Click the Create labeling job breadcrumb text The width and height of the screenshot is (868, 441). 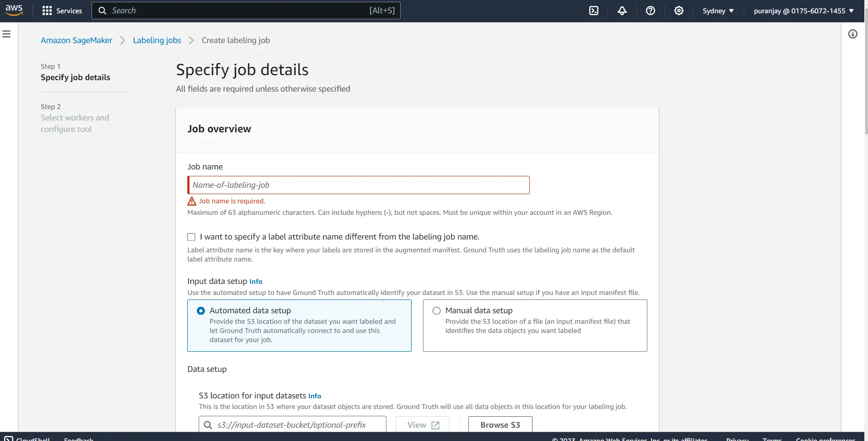click(236, 40)
